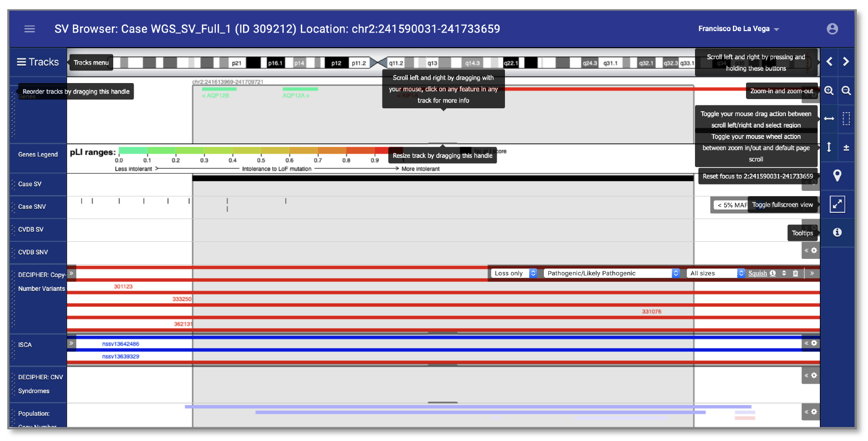868x441 pixels.
Task: Toggle fullscreen view
Action: point(837,204)
